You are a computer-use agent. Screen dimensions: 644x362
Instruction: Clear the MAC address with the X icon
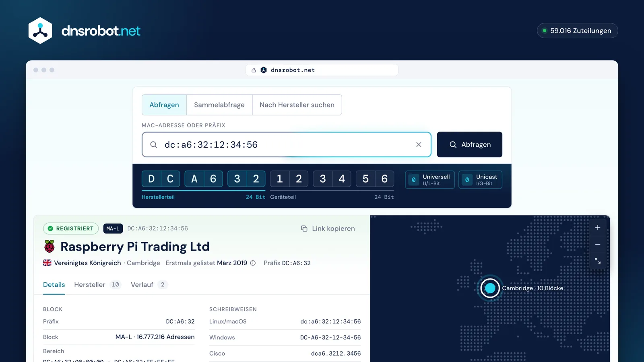point(419,144)
